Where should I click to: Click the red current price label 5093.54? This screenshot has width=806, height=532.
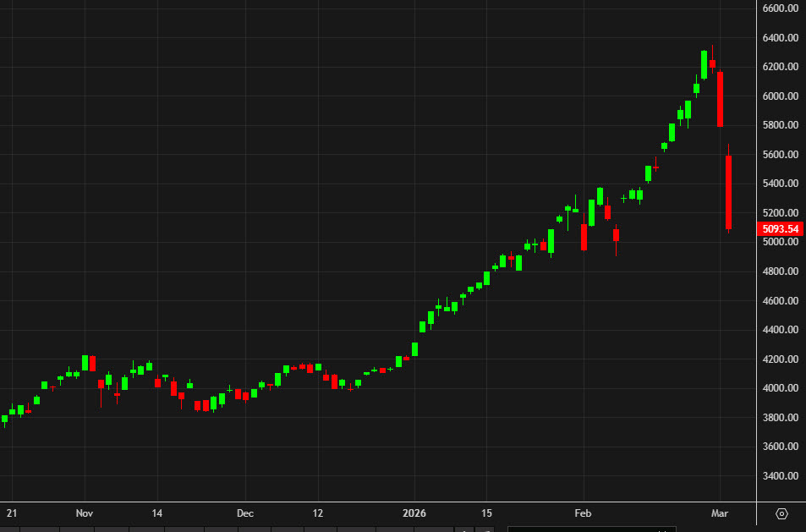[779, 228]
